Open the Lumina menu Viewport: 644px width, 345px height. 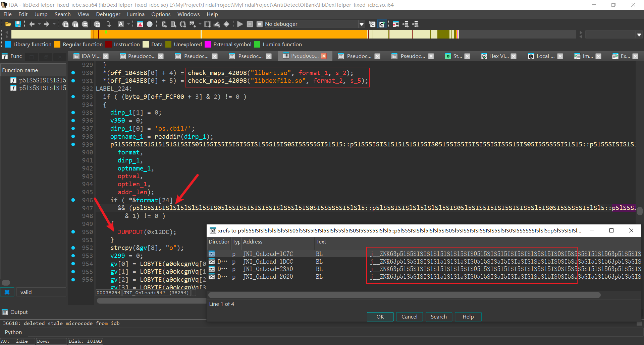tap(136, 14)
